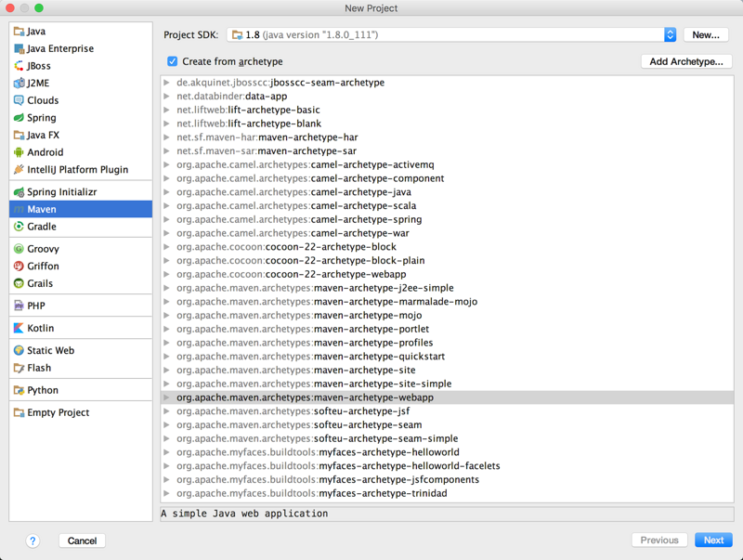The height and width of the screenshot is (560, 743).
Task: Click the J2ME icon
Action: (19, 84)
